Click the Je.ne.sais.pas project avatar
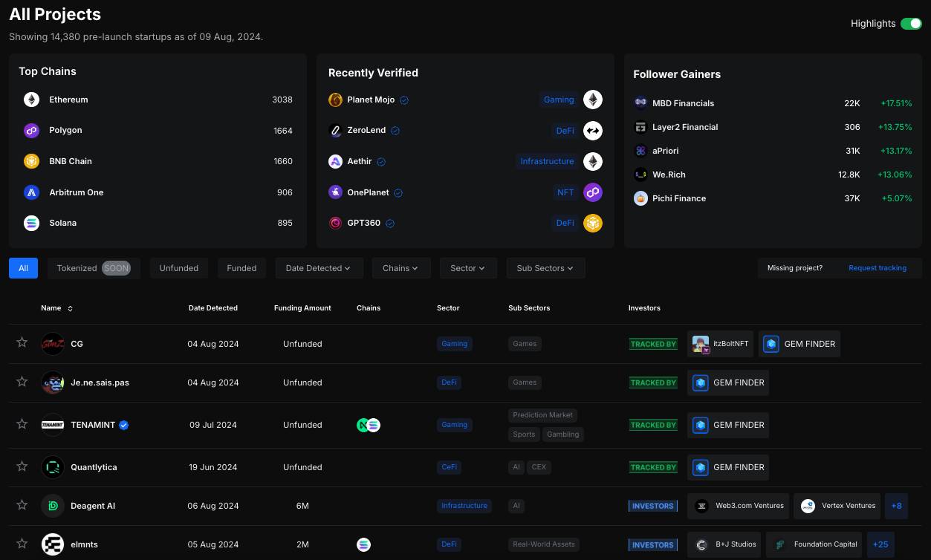The image size is (931, 560). 53,382
